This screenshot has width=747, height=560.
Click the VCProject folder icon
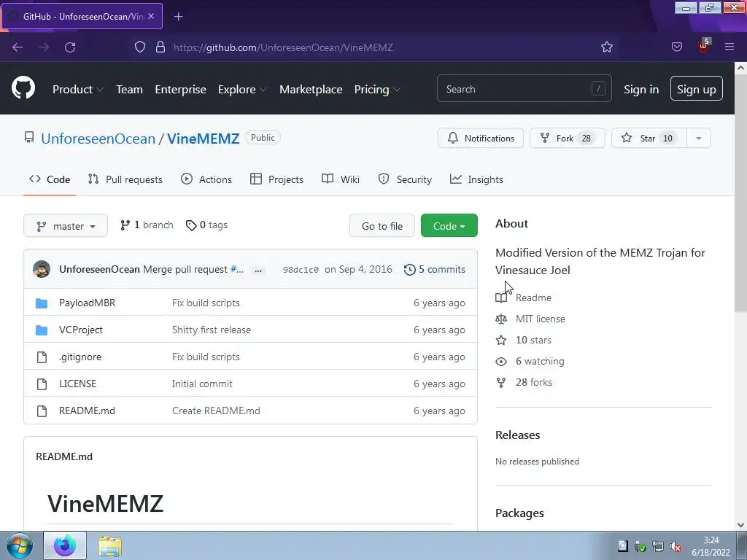click(42, 330)
